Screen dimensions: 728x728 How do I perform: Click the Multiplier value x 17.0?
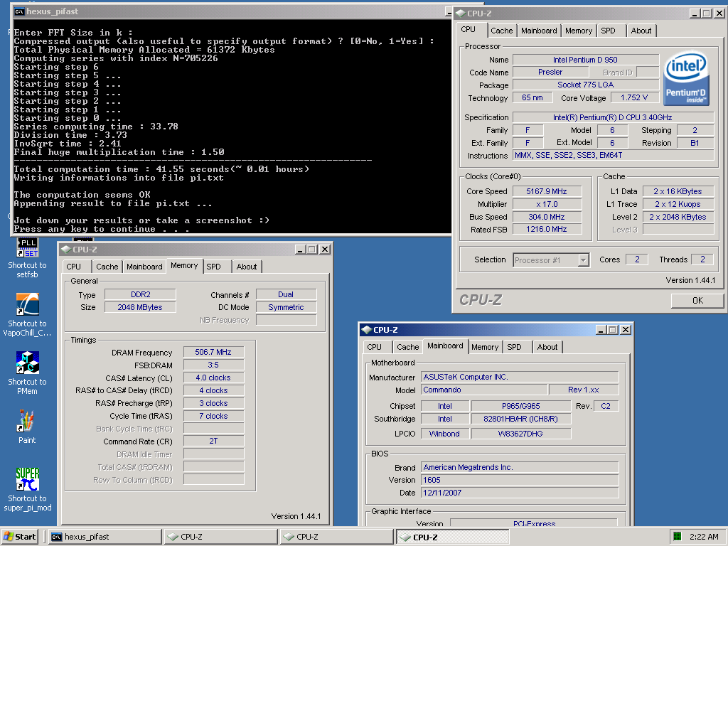tap(547, 204)
